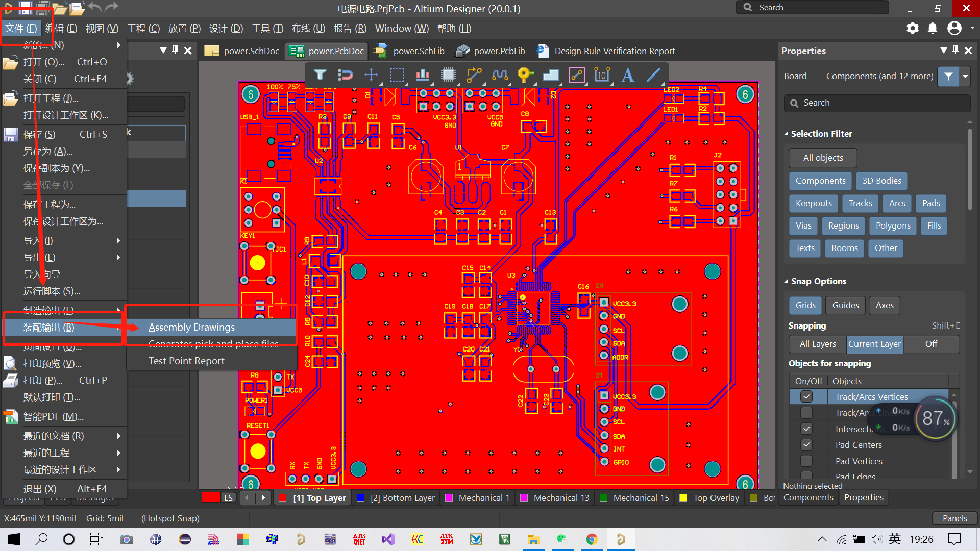
Task: Click the place dimension icon
Action: (602, 75)
